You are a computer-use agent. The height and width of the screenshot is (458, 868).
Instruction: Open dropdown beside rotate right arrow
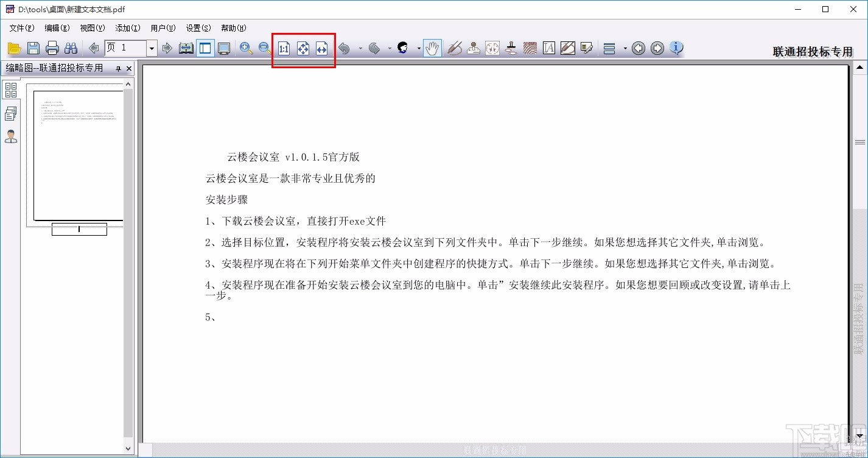(390, 48)
